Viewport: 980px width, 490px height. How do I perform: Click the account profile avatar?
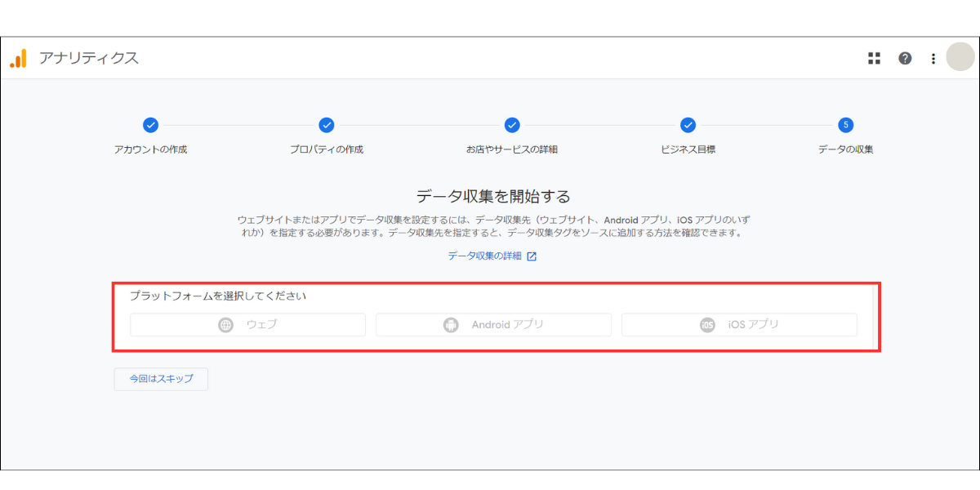click(960, 57)
